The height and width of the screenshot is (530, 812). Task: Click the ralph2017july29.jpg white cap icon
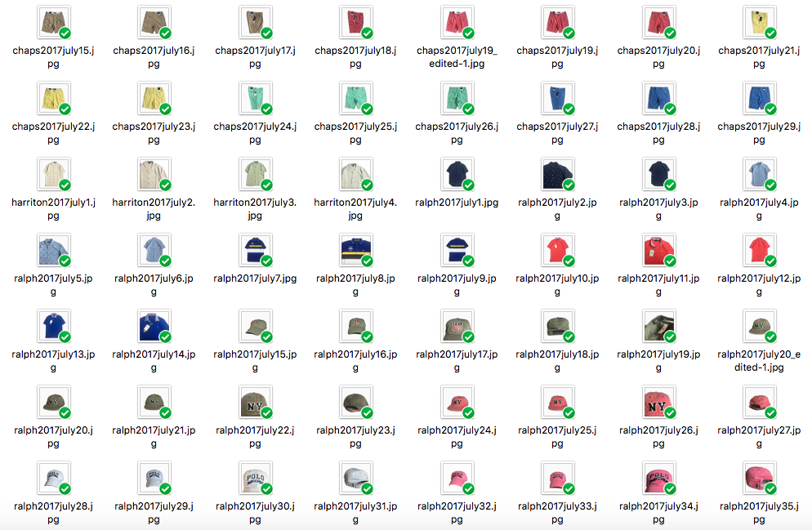(154, 479)
